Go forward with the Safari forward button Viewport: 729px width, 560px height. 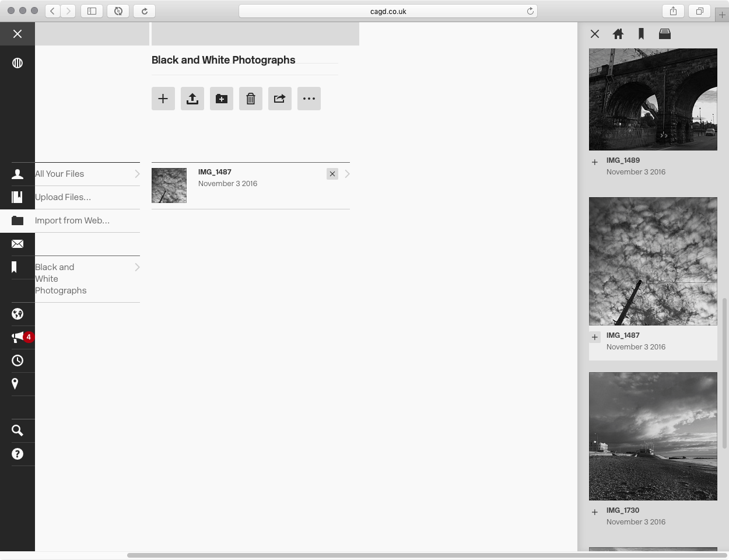point(68,11)
